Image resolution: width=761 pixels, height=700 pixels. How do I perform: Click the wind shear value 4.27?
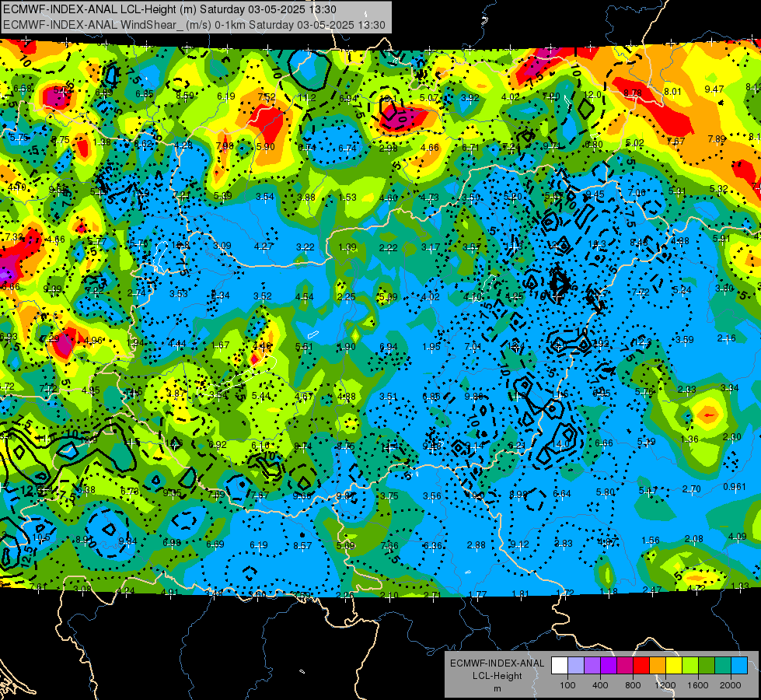point(264,247)
